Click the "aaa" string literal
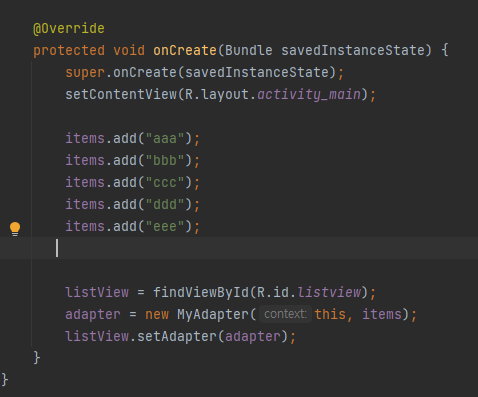The height and width of the screenshot is (397, 478). coord(165,138)
